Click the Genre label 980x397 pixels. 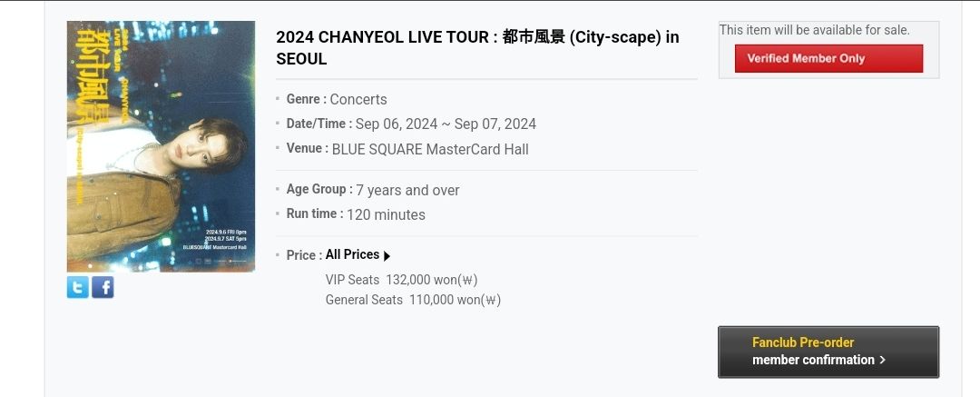tap(307, 99)
